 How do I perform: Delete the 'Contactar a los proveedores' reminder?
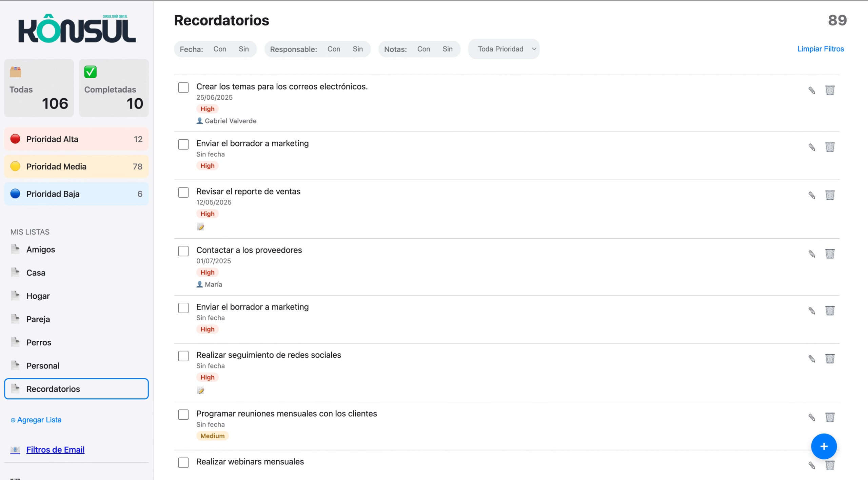830,254
